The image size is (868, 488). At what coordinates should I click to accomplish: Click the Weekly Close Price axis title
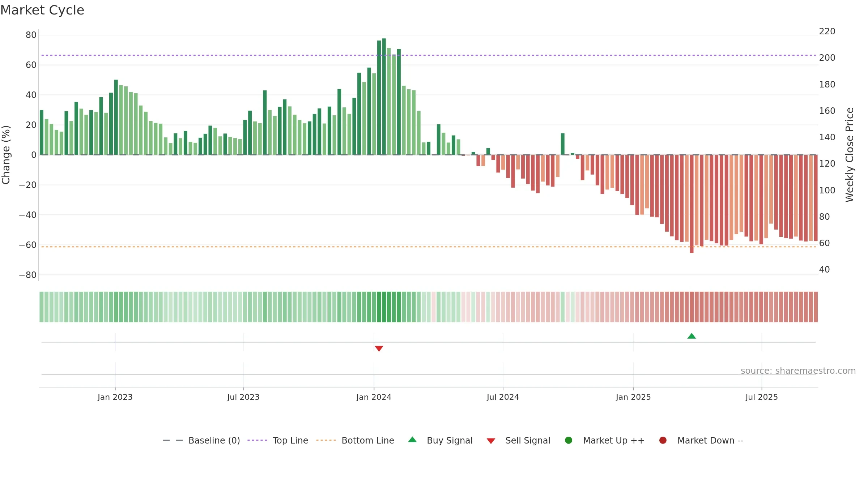pos(850,155)
